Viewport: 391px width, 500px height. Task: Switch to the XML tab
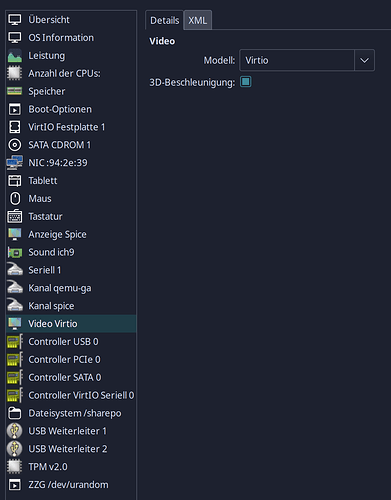(x=198, y=20)
